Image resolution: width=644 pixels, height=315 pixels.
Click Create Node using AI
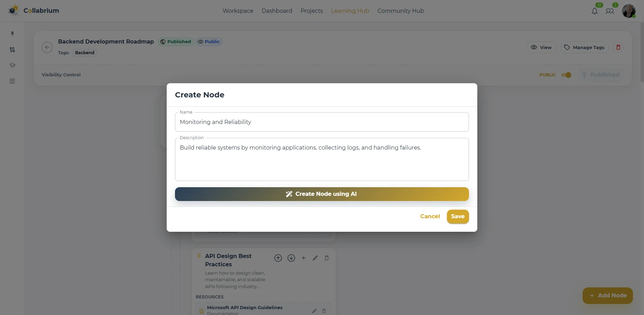coord(322,194)
